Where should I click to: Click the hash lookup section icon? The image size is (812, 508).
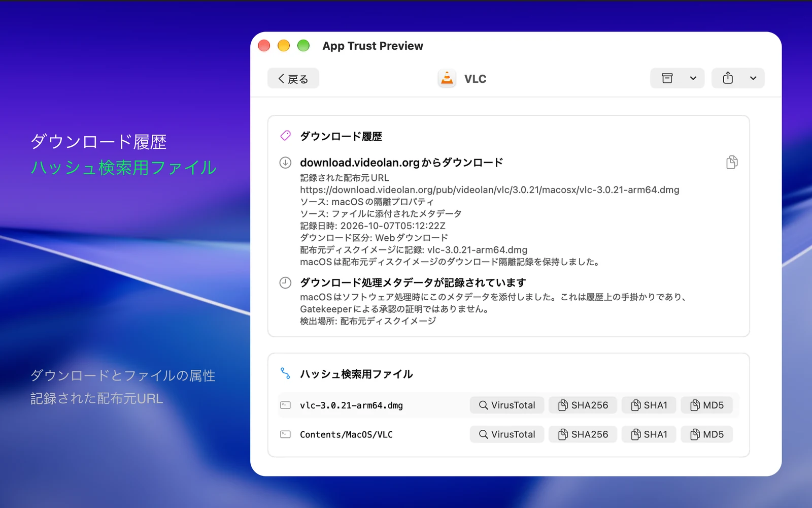click(x=285, y=373)
